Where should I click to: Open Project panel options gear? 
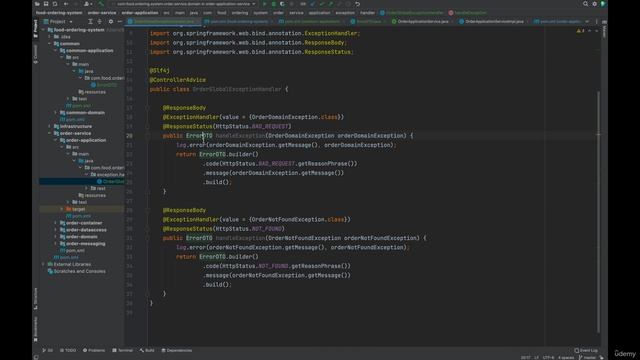click(111, 21)
